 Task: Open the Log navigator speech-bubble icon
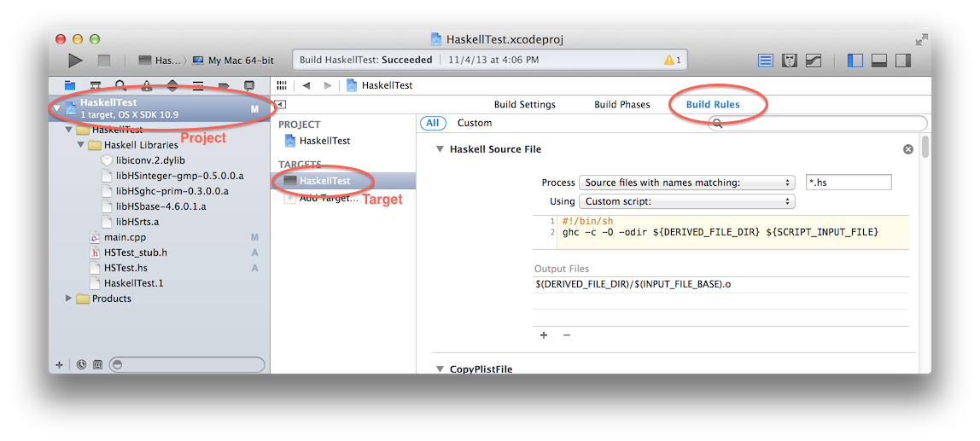tap(249, 85)
